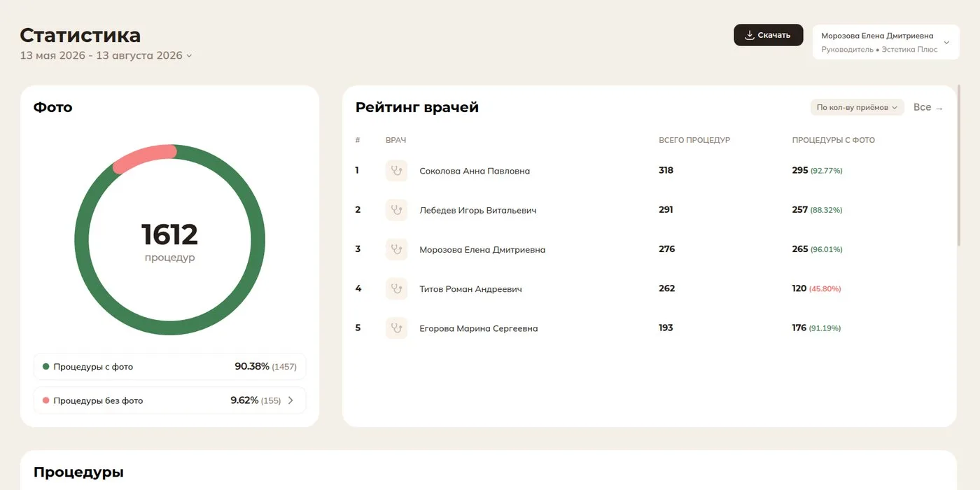Click the Скачать button
This screenshot has width=980, height=490.
pos(768,35)
